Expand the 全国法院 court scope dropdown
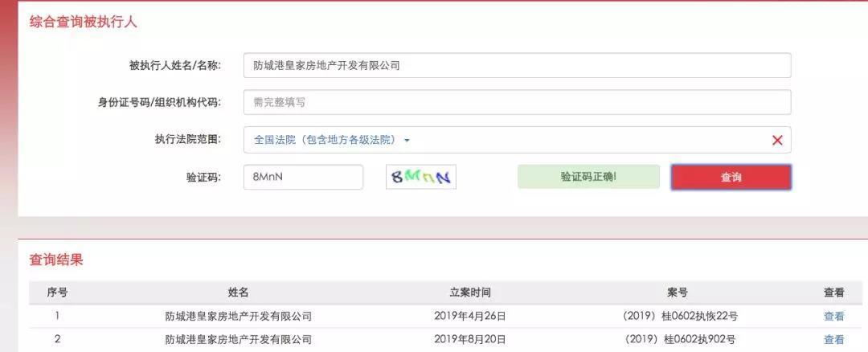Screen dimensions: 868x352 (325, 140)
